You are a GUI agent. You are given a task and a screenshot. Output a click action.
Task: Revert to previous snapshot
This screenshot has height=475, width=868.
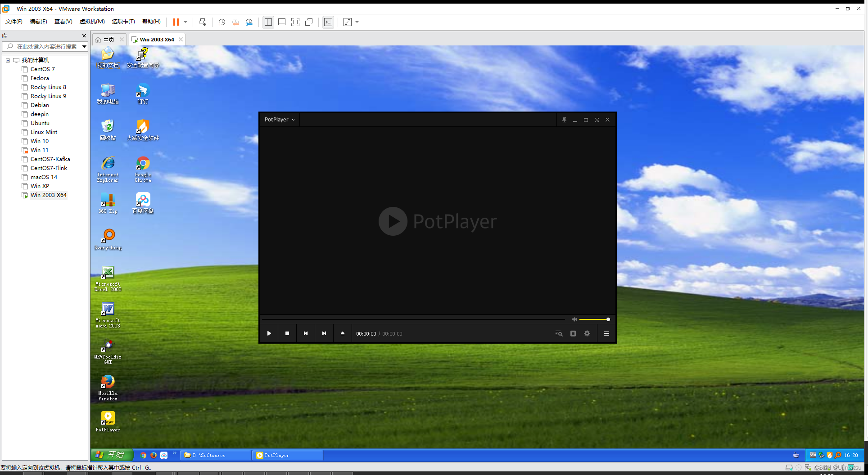[235, 22]
